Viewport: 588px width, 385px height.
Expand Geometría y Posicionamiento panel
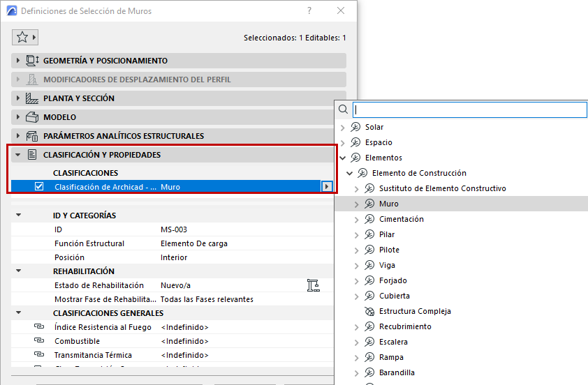[x=17, y=60]
